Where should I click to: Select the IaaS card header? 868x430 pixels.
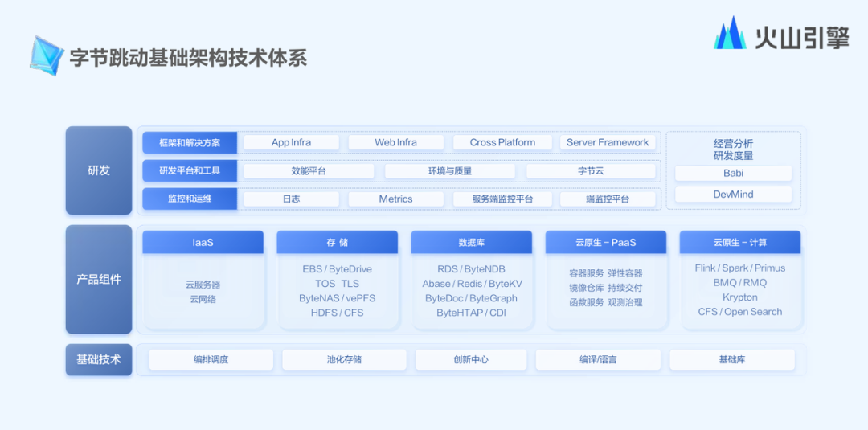203,243
